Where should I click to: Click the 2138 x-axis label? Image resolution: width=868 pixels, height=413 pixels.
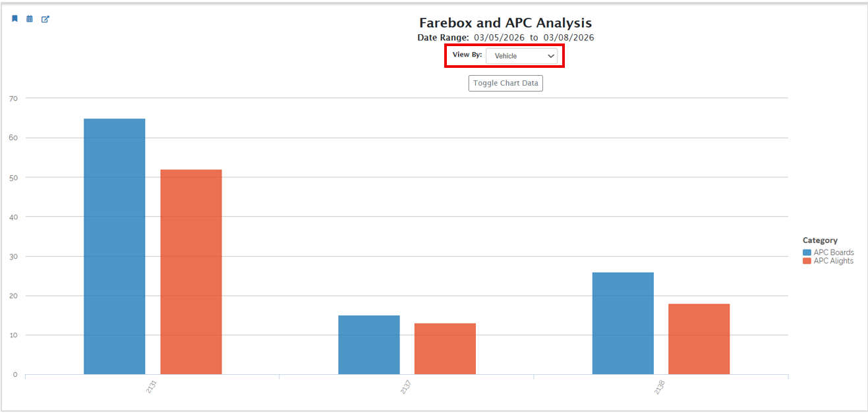(660, 387)
